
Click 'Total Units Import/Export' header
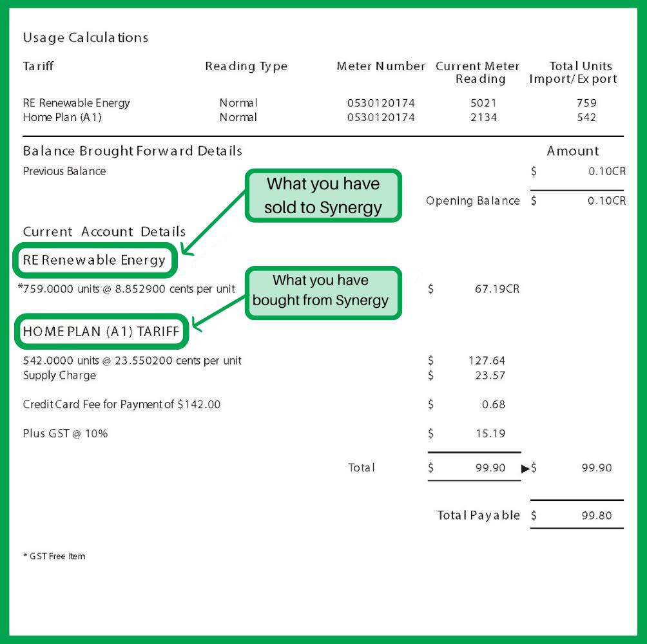coord(574,72)
